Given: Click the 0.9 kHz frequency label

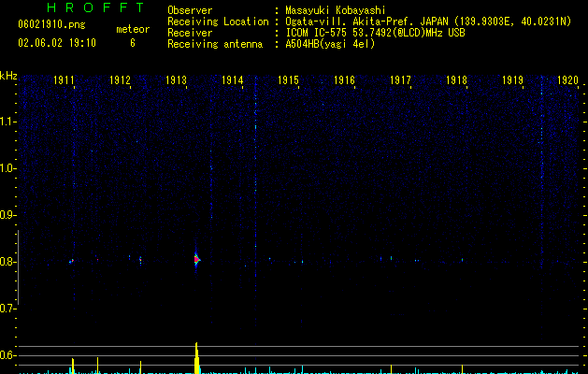Looking at the screenshot, I should click(x=7, y=215).
